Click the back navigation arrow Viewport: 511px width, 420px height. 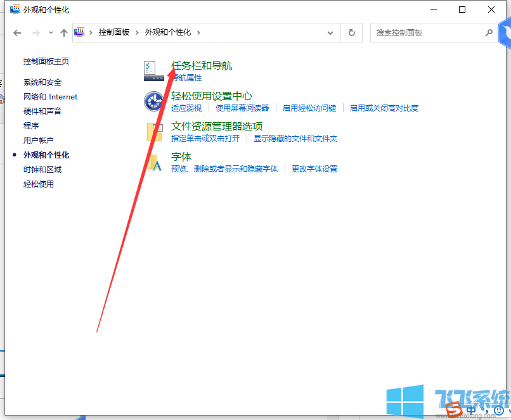click(17, 32)
